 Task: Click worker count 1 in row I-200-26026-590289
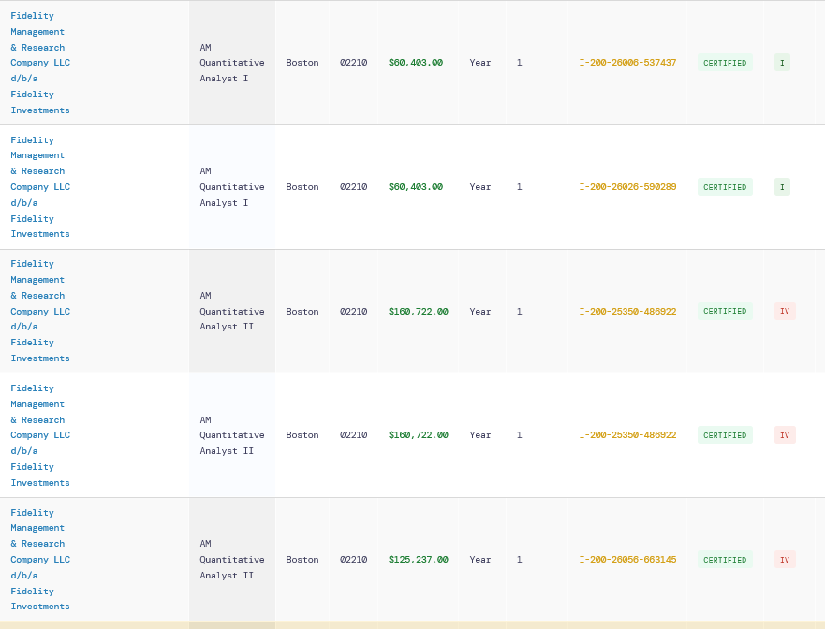coord(519,187)
